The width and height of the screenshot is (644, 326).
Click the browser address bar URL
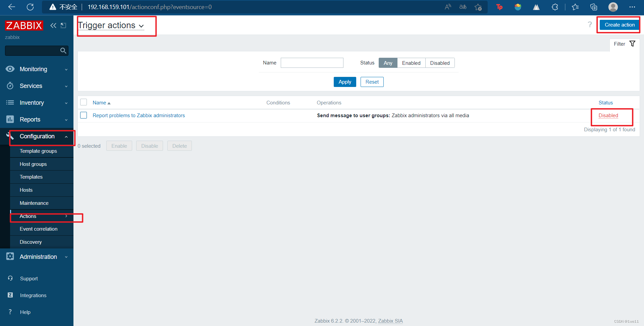tap(150, 7)
